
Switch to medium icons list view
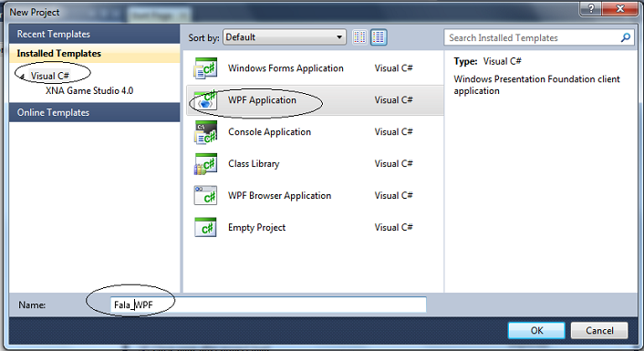(x=379, y=37)
